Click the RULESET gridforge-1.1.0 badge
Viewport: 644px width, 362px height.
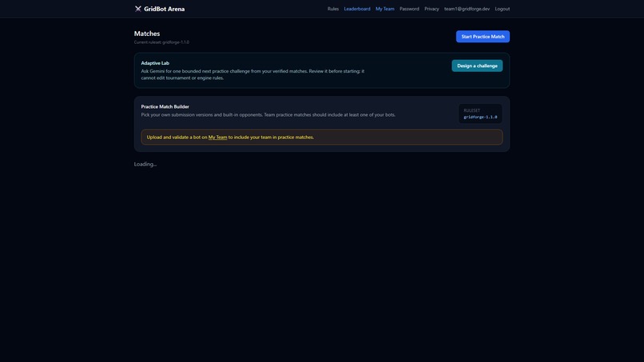(480, 113)
